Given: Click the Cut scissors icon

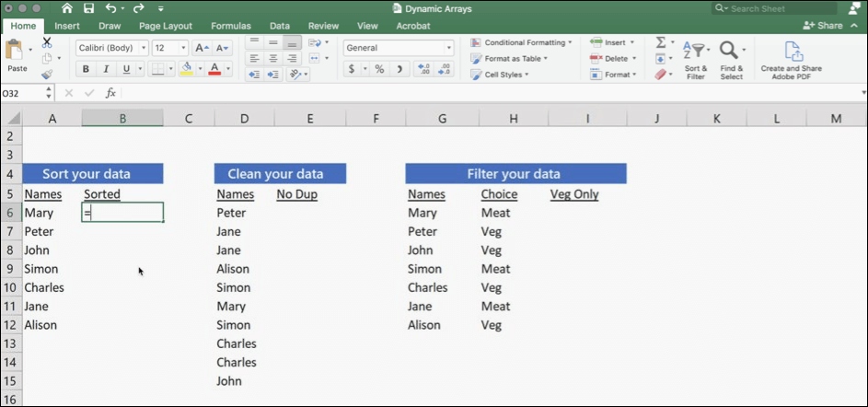Looking at the screenshot, I should coord(47,43).
